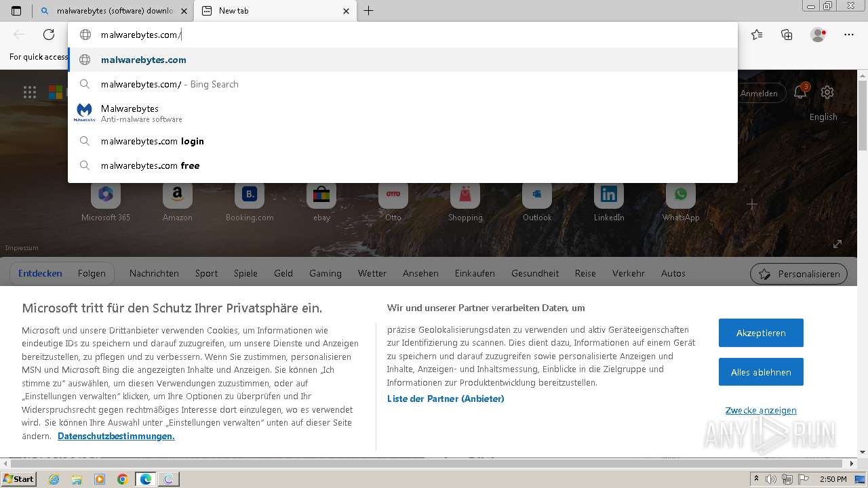Click Akzeptieren to accept cookies

[761, 333]
